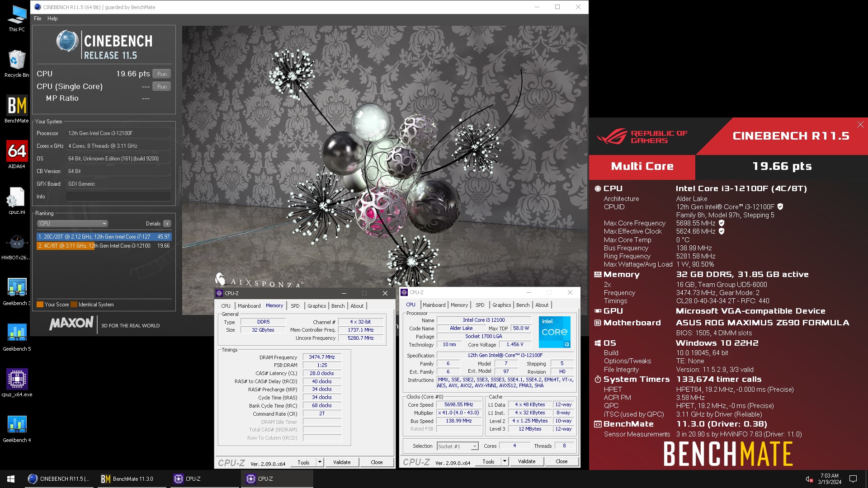868x488 pixels.
Task: Open the Ranking CPU dropdown
Action: 73,224
